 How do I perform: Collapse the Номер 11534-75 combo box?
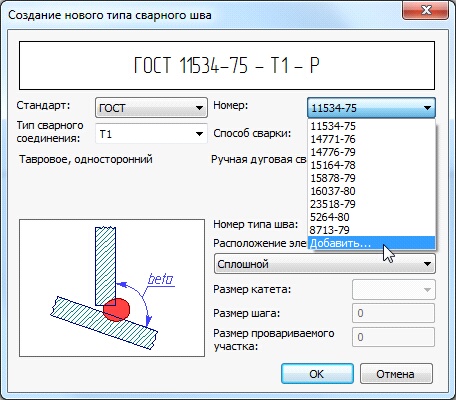371,108
